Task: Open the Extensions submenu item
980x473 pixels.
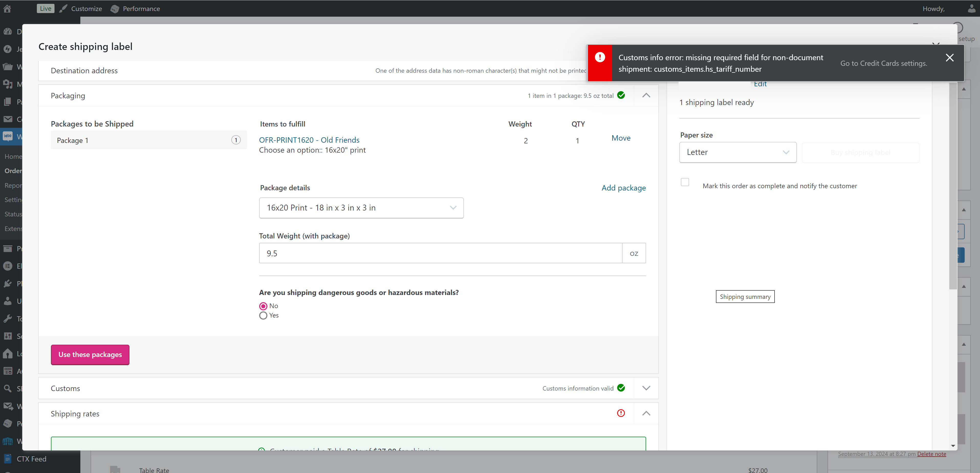Action: [x=13, y=228]
